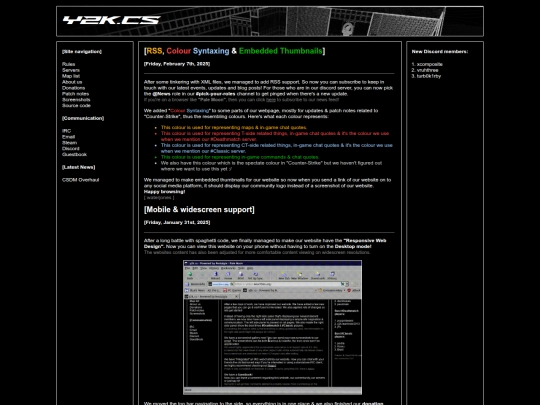View the Patch notes link

tap(75, 94)
